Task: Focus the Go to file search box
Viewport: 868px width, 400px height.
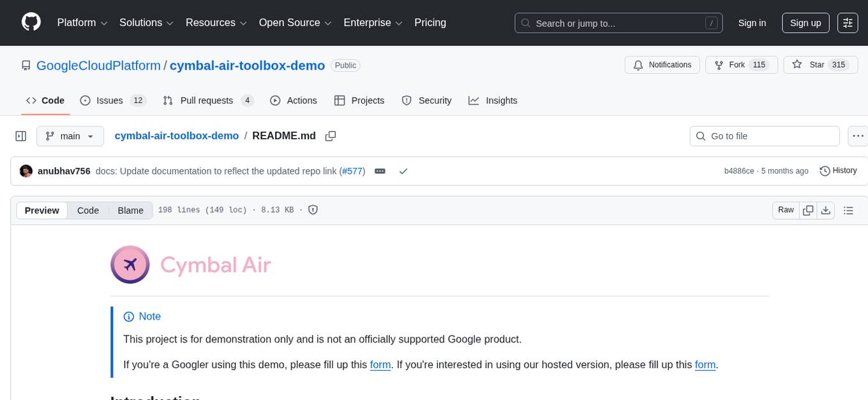Action: pos(764,135)
